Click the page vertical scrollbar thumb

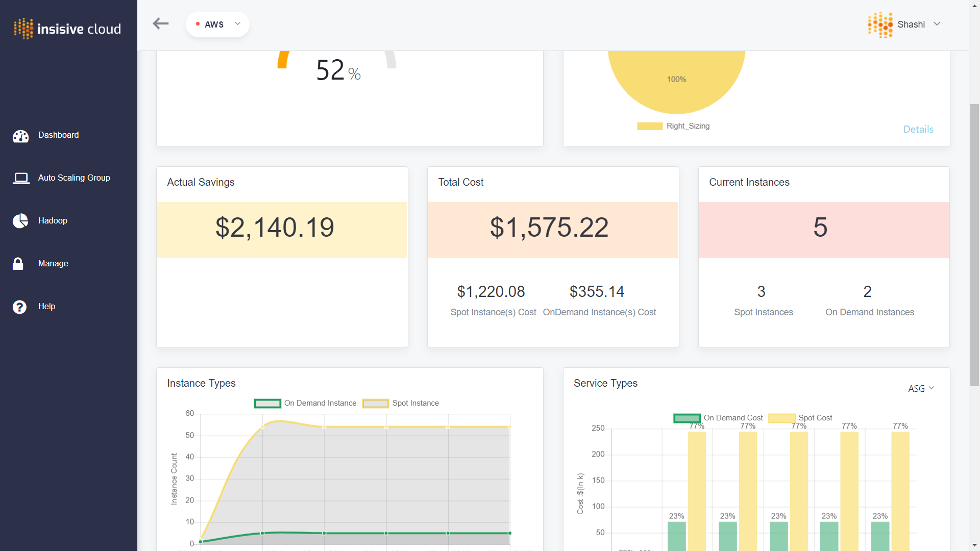[x=974, y=245]
